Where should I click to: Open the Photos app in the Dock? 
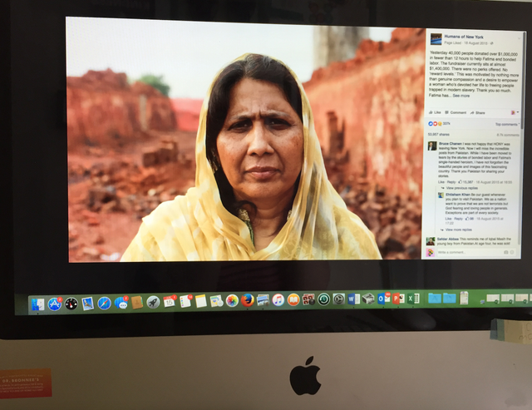click(x=232, y=301)
